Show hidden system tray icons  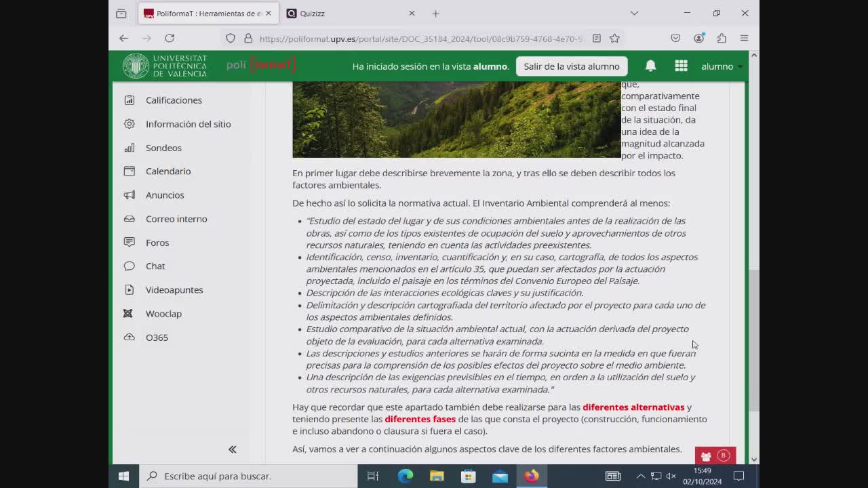640,476
